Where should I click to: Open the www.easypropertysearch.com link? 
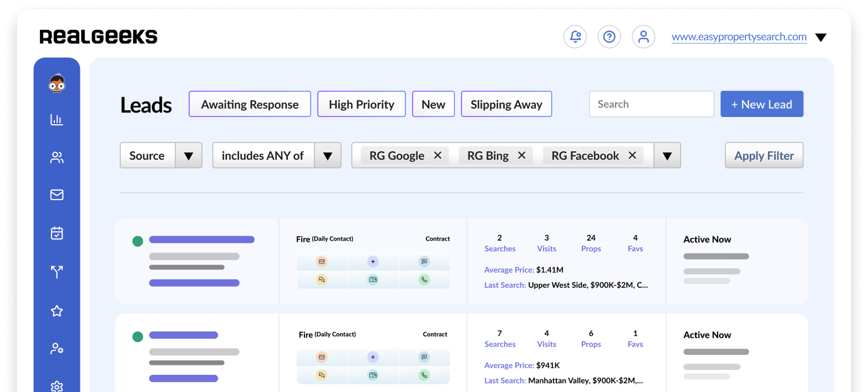pyautogui.click(x=739, y=37)
